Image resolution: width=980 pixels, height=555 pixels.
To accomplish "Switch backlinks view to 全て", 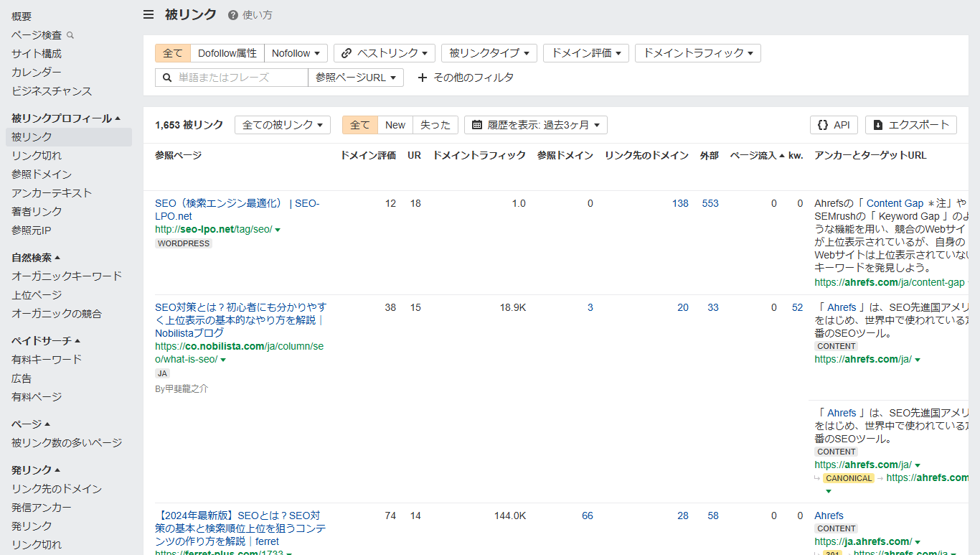I will pyautogui.click(x=359, y=124).
